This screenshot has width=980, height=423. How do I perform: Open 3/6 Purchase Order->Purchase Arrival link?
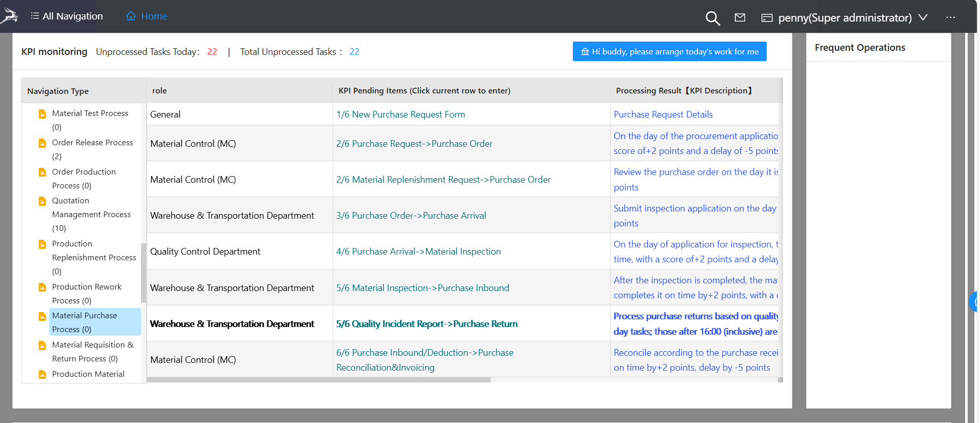click(x=411, y=216)
